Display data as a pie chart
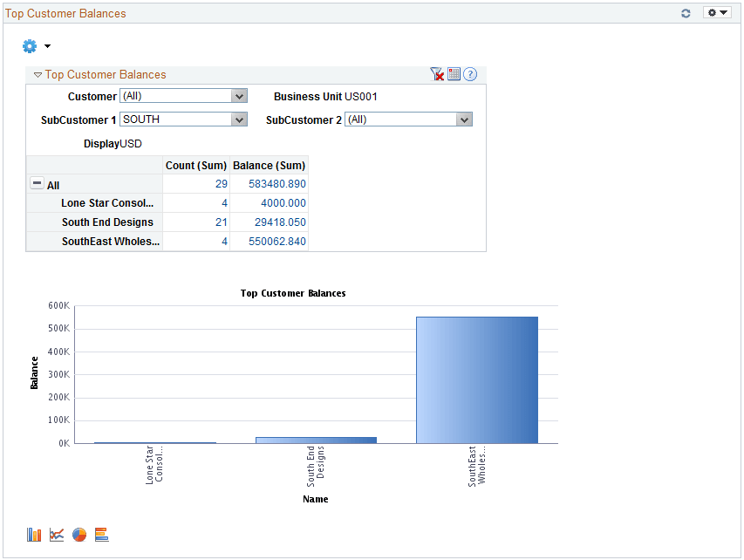 78,534
